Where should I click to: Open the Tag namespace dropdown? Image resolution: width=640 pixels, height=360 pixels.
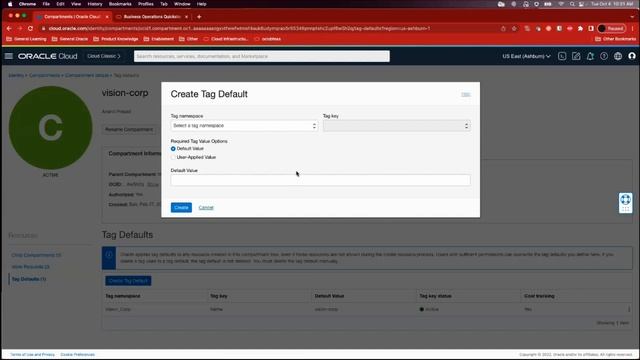pos(244,126)
